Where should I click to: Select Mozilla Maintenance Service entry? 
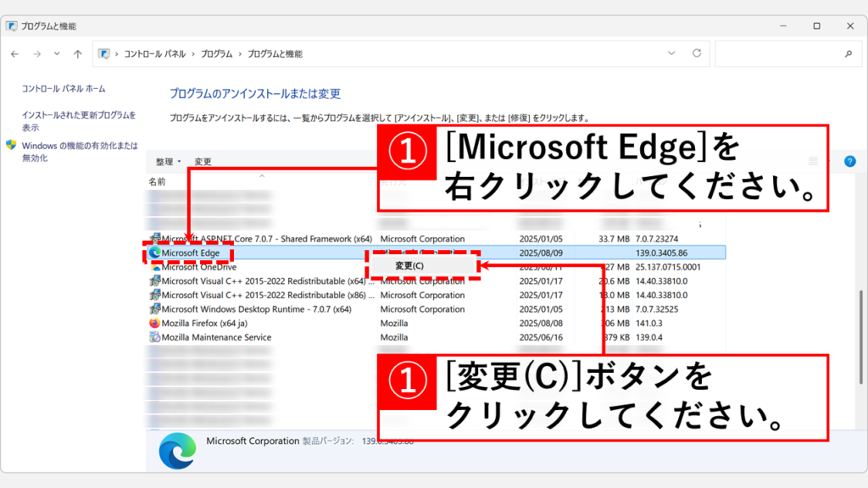tap(216, 337)
